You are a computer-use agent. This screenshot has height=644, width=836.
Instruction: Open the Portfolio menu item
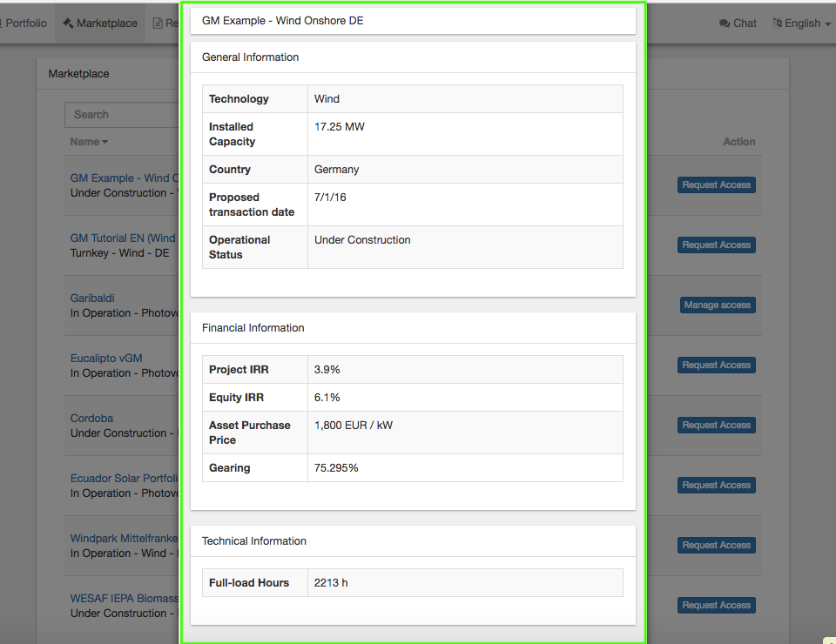[x=26, y=23]
